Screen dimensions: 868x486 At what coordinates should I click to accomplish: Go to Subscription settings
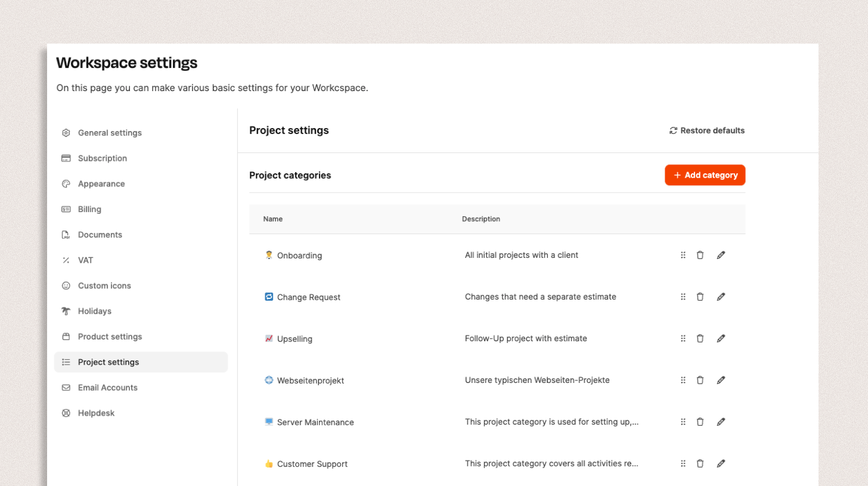pyautogui.click(x=102, y=158)
